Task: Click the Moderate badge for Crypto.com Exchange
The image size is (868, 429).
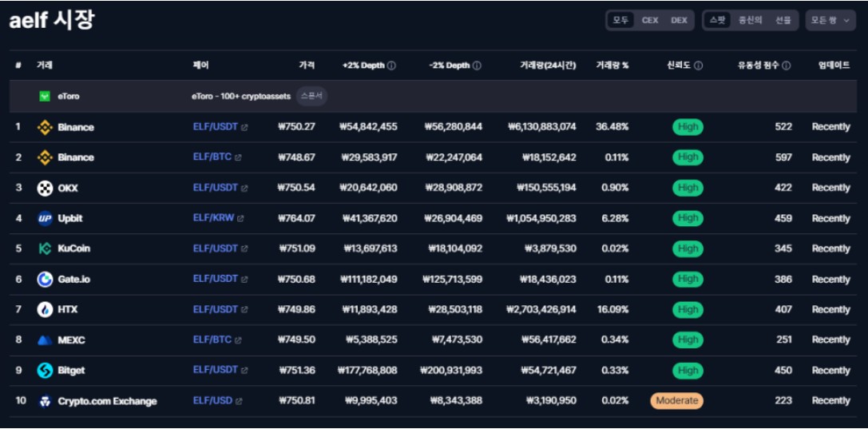Action: [x=676, y=401]
